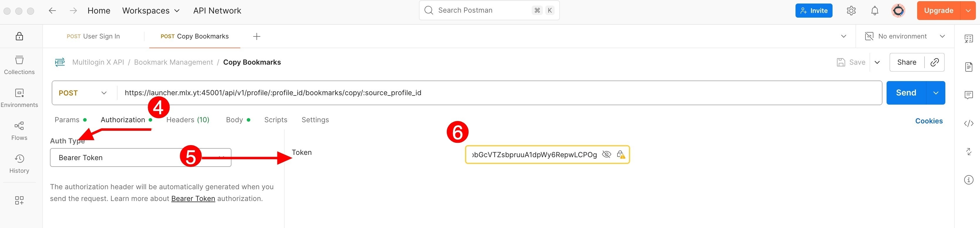Add a new request tab with plus
The image size is (980, 228).
point(257,36)
